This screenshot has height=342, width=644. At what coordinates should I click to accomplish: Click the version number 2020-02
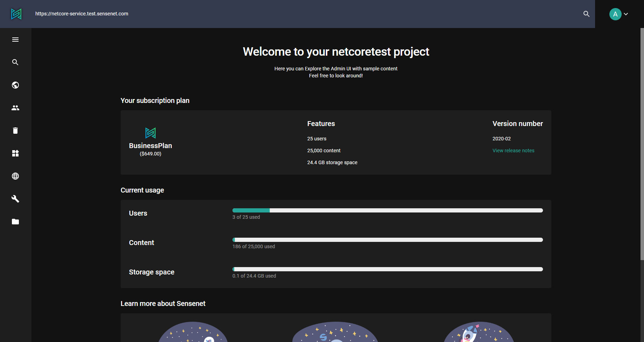point(501,139)
